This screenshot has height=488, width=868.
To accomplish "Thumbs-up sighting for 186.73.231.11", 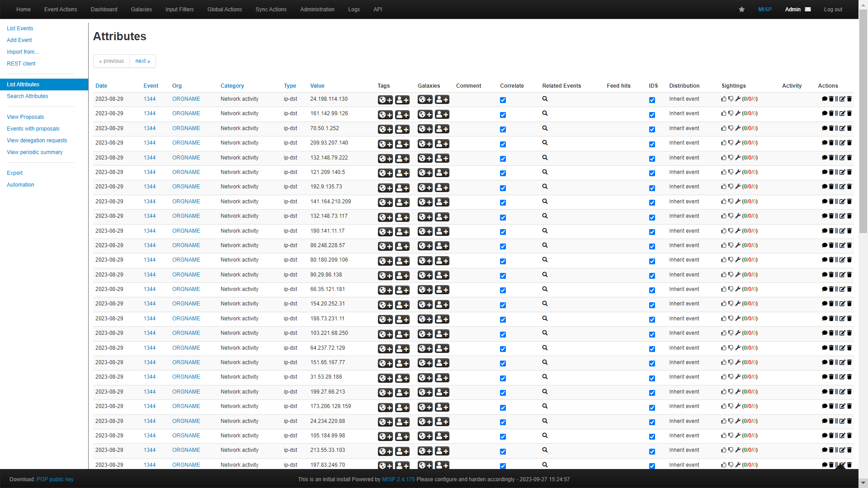I will click(724, 319).
